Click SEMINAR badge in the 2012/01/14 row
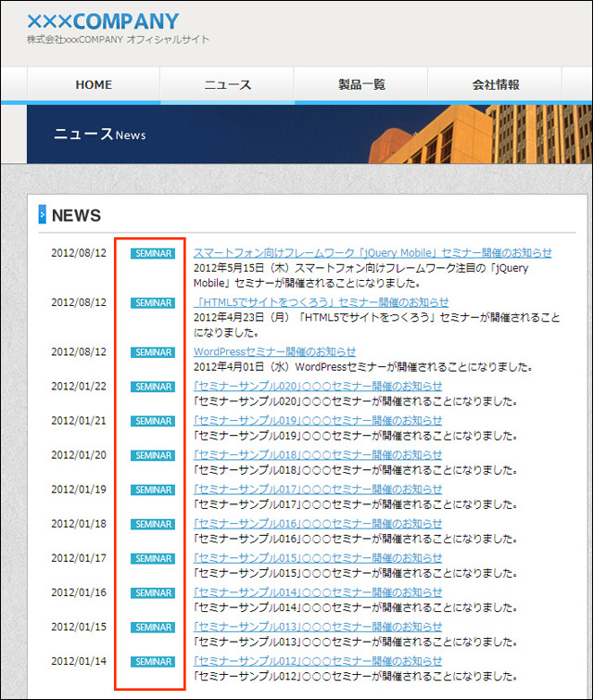593x700 pixels. coord(153,661)
